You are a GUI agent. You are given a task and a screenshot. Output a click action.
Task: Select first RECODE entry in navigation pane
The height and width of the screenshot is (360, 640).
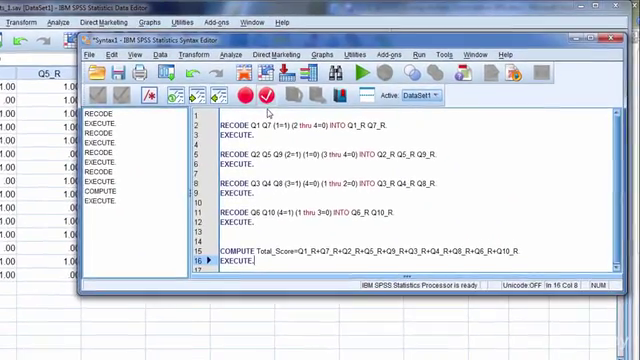pos(98,114)
